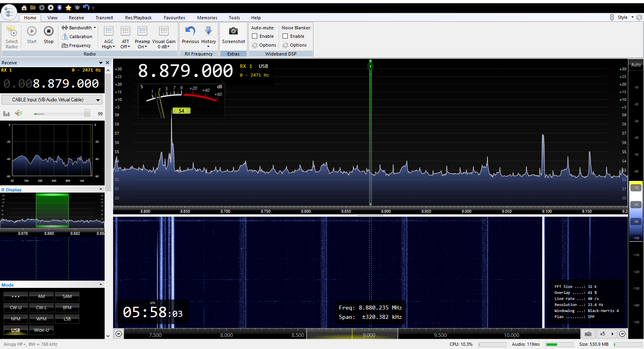The image size is (644, 349).
Task: Open the application menu button
Action: pyautogui.click(x=9, y=12)
